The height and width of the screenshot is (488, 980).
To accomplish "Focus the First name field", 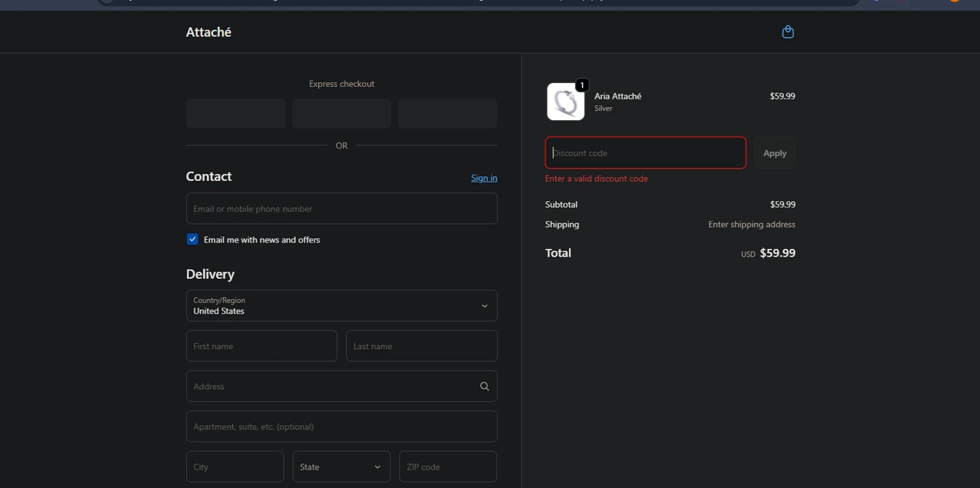I will click(x=261, y=346).
